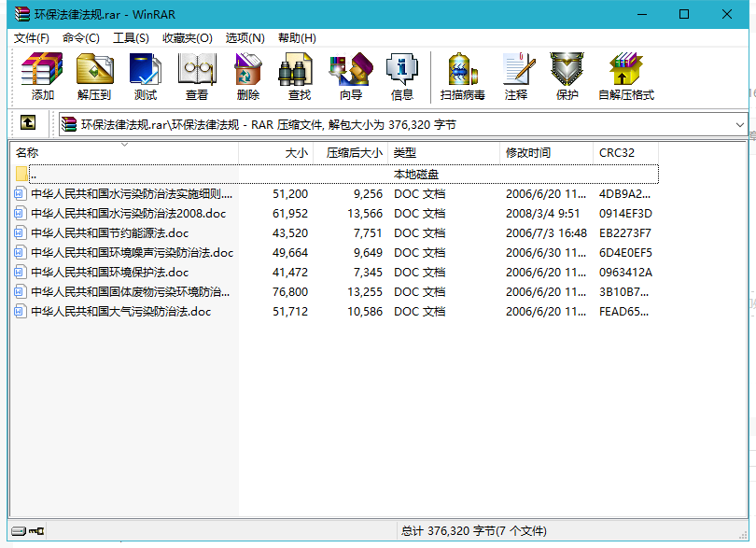Image resolution: width=756 pixels, height=548 pixels.
Task: Sort by the CRC32 column header
Action: (x=626, y=153)
